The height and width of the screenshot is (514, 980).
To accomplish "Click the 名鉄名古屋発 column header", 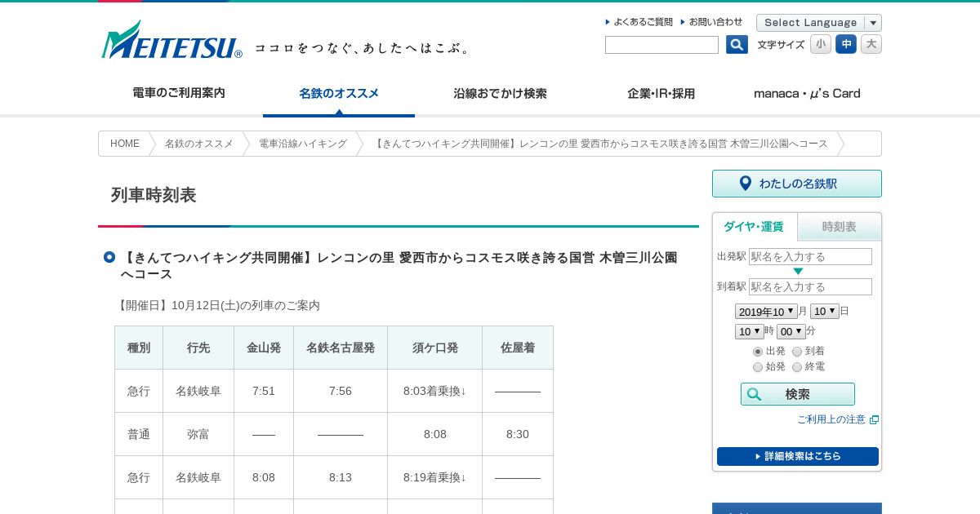I will tap(341, 348).
